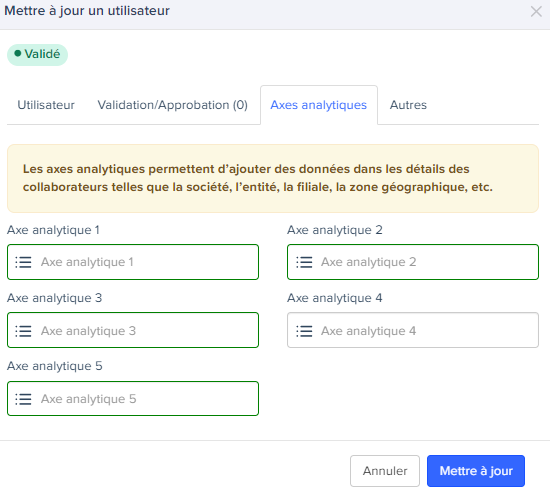Click the list icon in Axe analytique 1
The height and width of the screenshot is (500, 550).
coord(24,262)
